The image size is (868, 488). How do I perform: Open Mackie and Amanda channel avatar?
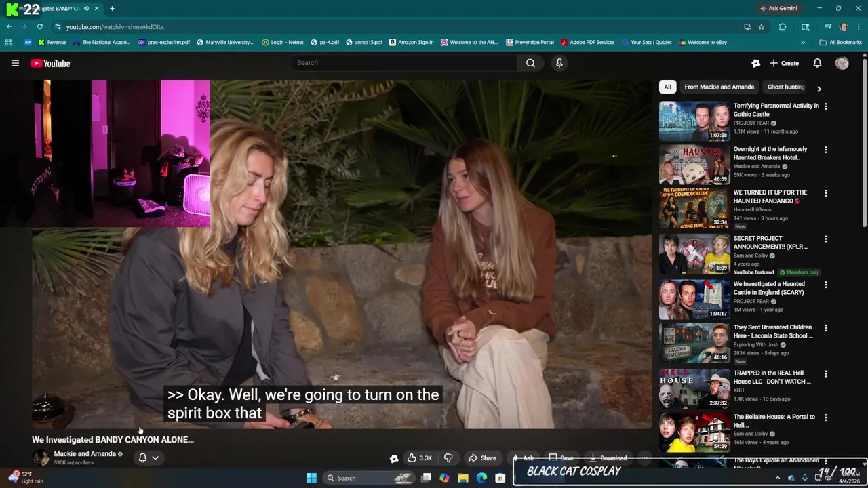pyautogui.click(x=41, y=457)
